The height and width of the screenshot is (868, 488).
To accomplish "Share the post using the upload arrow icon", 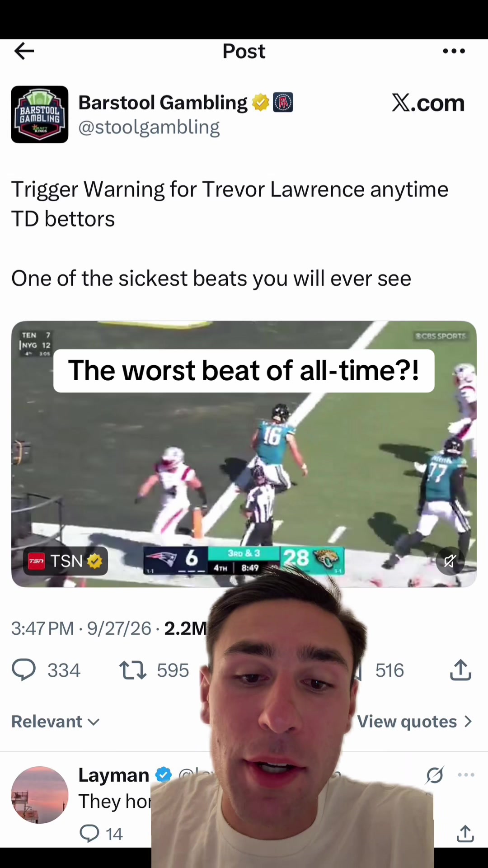I will [x=461, y=670].
